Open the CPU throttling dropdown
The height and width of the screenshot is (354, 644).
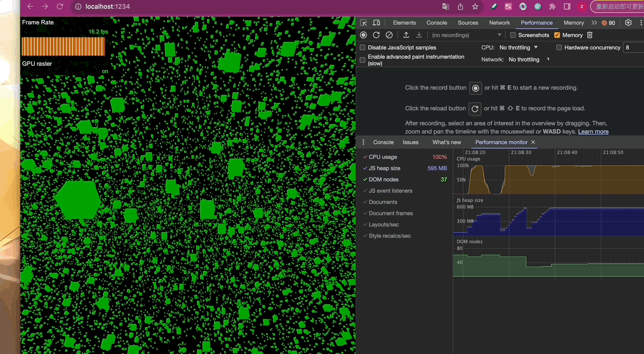(x=518, y=47)
